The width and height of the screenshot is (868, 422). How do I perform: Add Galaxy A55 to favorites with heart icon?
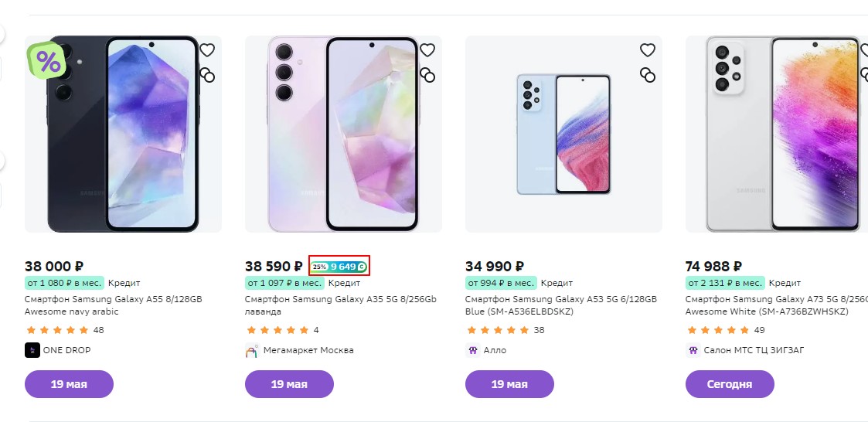[207, 50]
